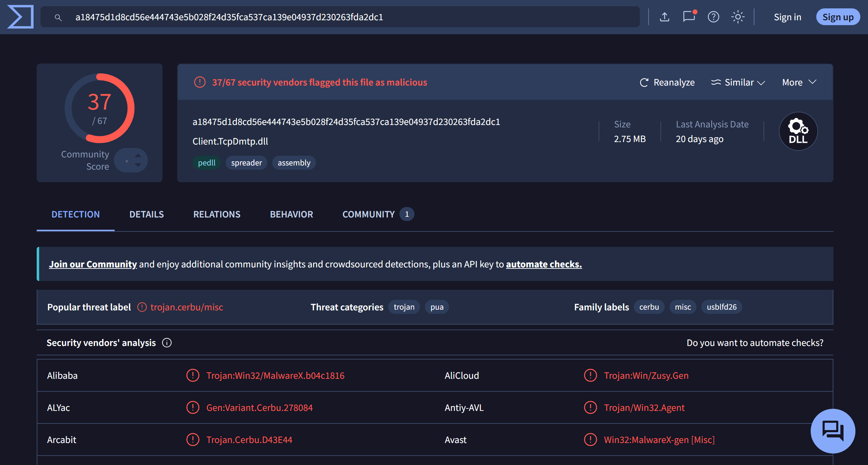Open the upload file icon
Image resolution: width=868 pixels, height=465 pixels.
pos(664,17)
